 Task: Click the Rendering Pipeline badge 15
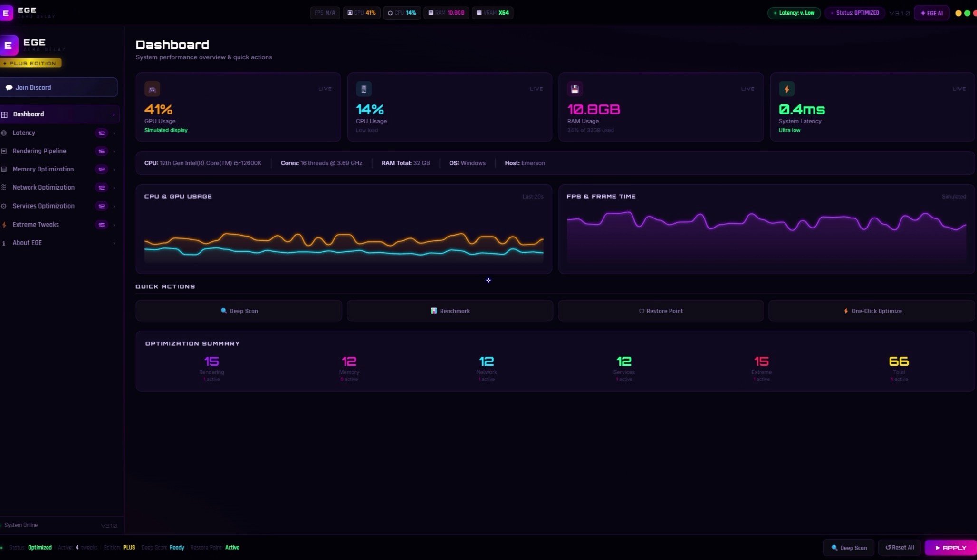coord(101,152)
